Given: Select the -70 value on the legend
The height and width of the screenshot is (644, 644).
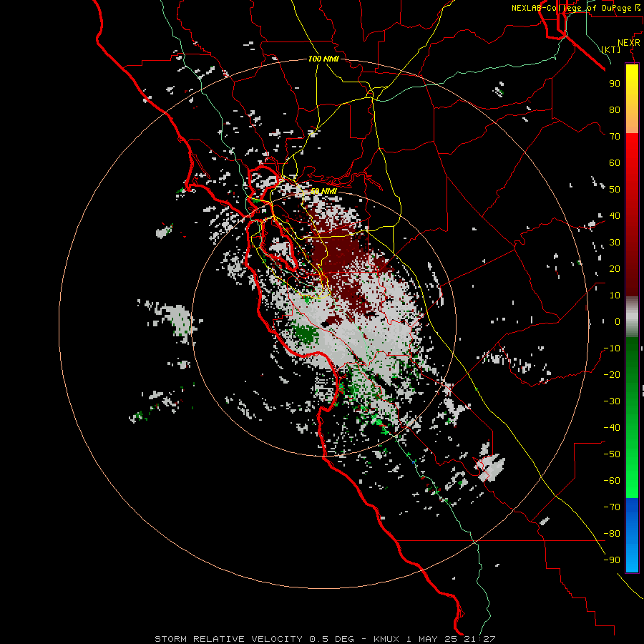Looking at the screenshot, I should click(612, 507).
